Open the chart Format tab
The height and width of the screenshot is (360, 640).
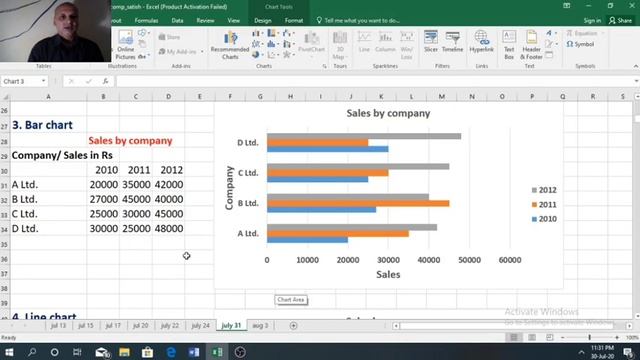pos(293,20)
